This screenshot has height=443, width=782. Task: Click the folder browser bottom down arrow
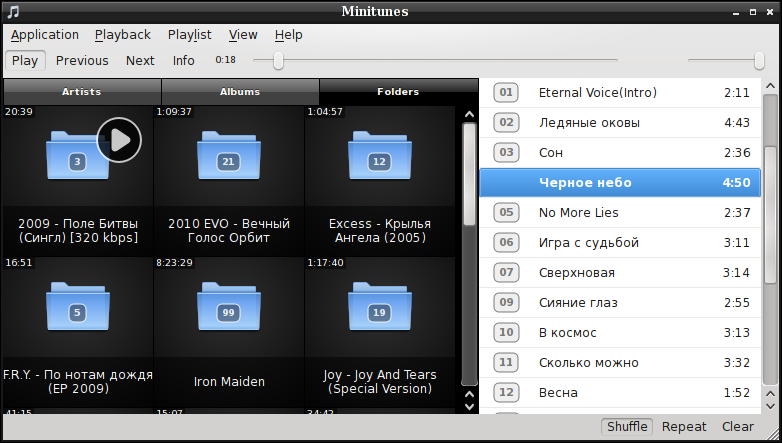(469, 406)
